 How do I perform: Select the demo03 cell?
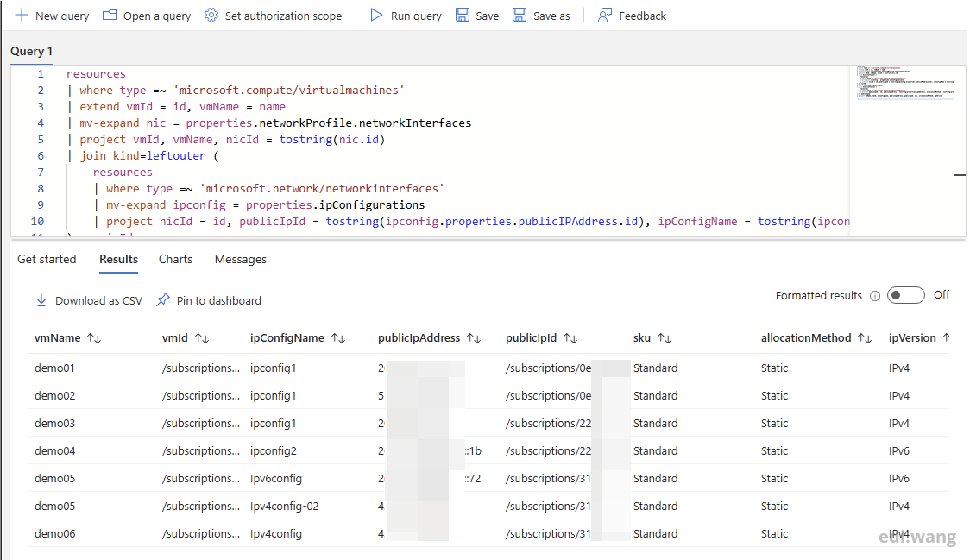point(54,424)
